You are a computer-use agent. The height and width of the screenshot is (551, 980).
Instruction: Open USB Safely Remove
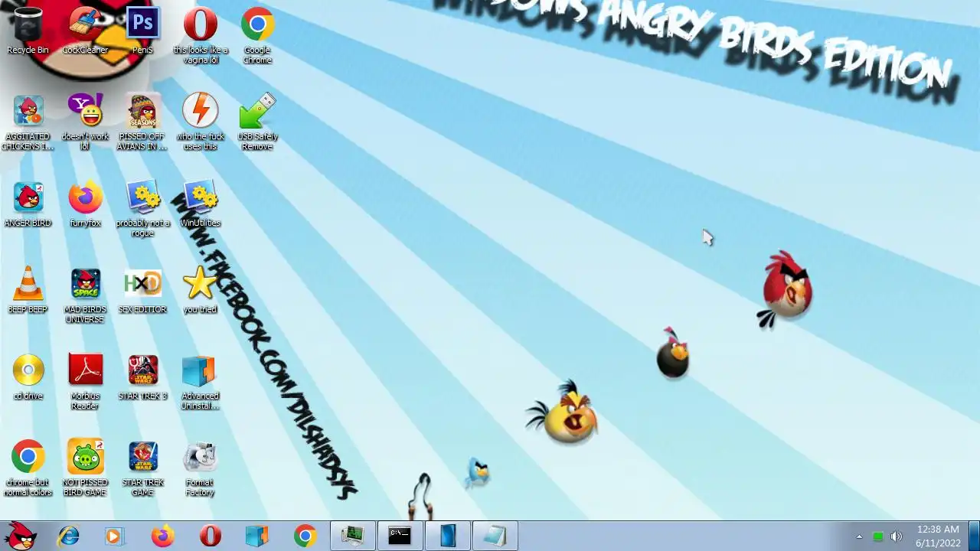click(x=257, y=122)
